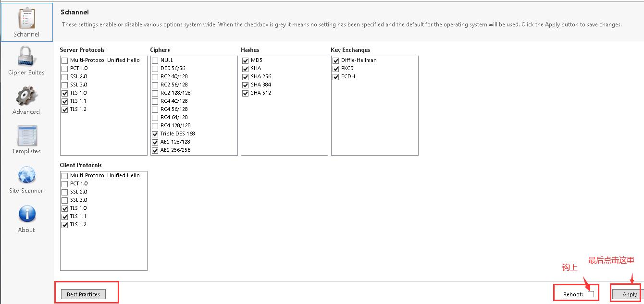Enable SSL 2.0 under Client Protocols
The width and height of the screenshot is (644, 304).
tap(64, 192)
